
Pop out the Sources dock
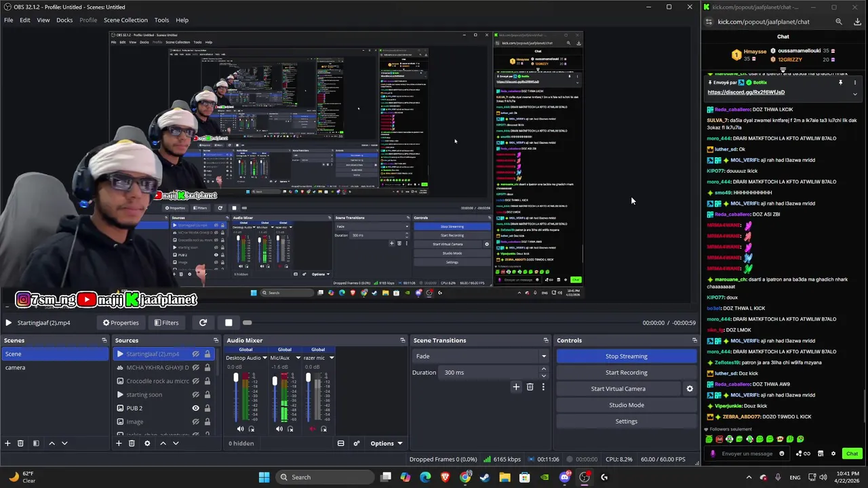coord(216,340)
